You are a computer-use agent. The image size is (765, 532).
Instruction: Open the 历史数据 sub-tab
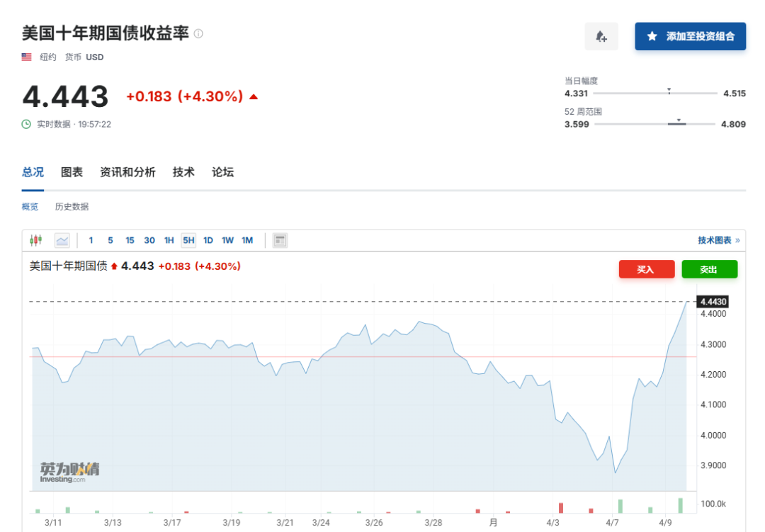coord(72,207)
